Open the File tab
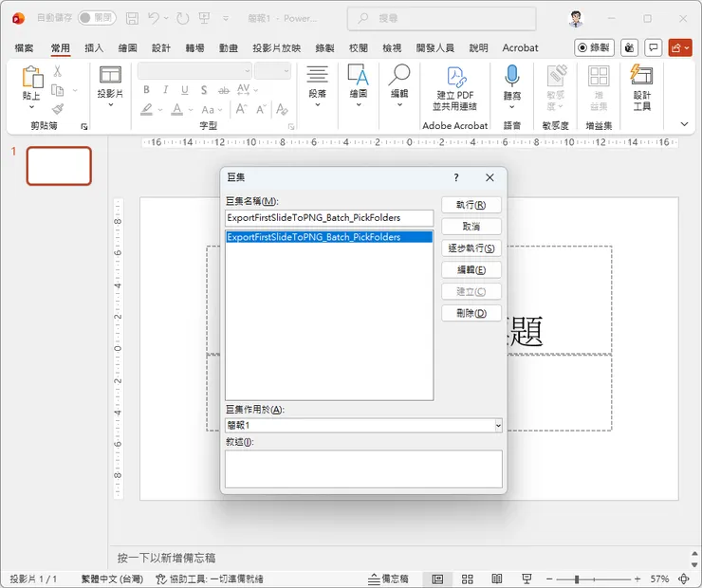Image resolution: width=702 pixels, height=588 pixels. tap(24, 47)
